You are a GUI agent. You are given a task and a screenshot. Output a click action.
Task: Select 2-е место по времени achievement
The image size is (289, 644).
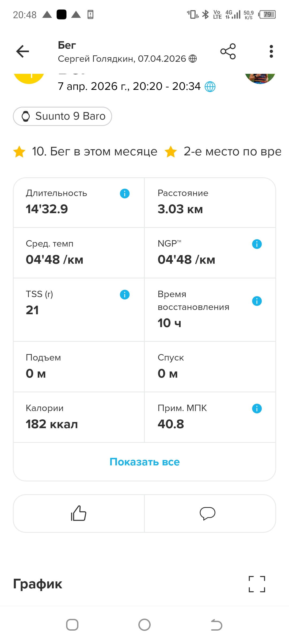(223, 152)
